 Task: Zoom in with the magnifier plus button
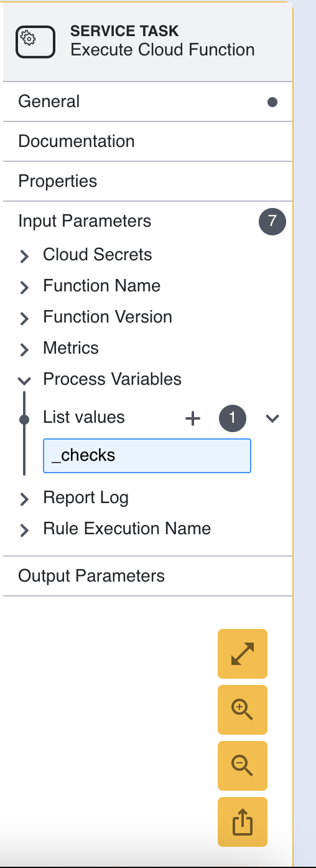tap(243, 710)
